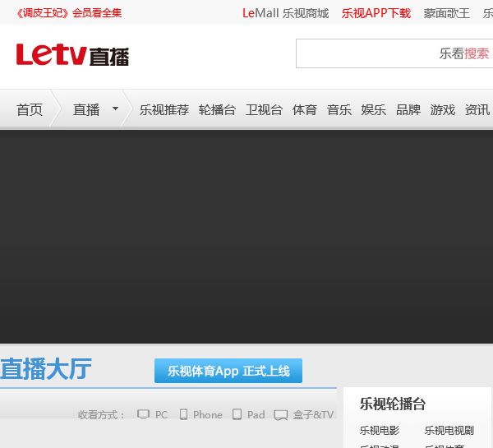Screen dimensions: 493x448
Task: Select the 体育 category
Action: (x=304, y=110)
